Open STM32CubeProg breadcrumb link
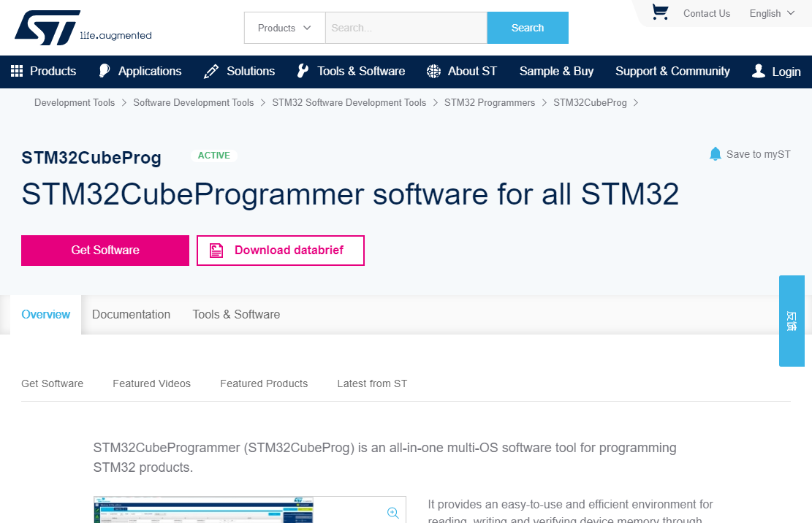 point(590,102)
